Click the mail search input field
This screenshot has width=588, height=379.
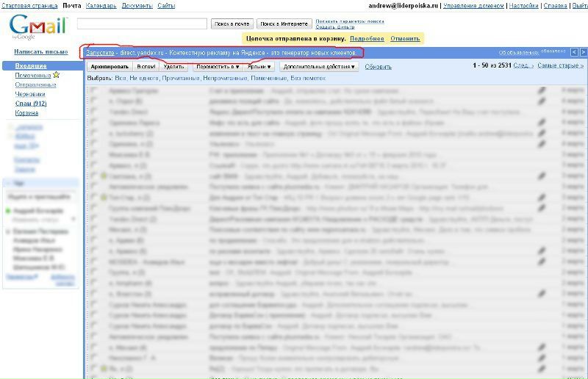point(142,24)
